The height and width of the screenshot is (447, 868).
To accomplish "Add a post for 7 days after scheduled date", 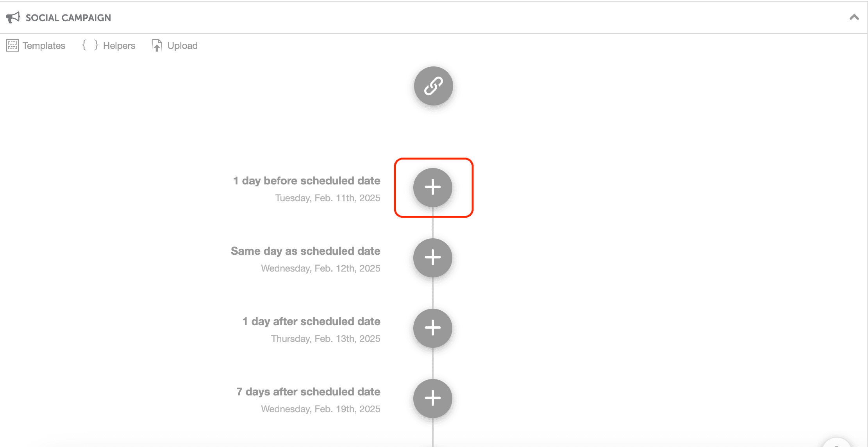I will pyautogui.click(x=432, y=398).
